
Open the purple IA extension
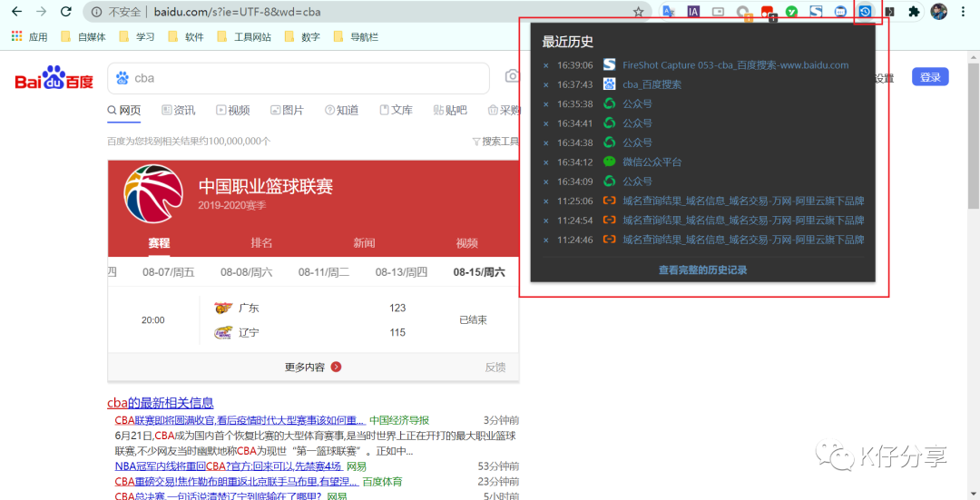pyautogui.click(x=693, y=11)
